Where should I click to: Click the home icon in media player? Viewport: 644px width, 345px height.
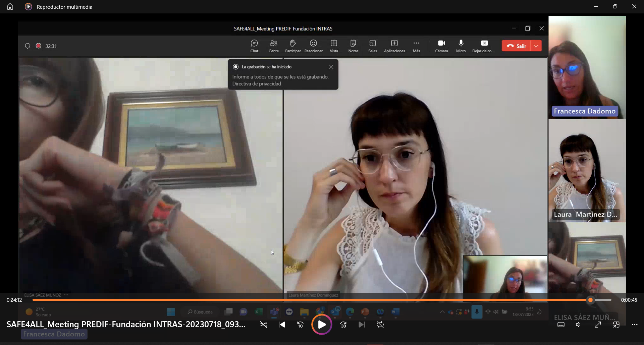point(10,7)
